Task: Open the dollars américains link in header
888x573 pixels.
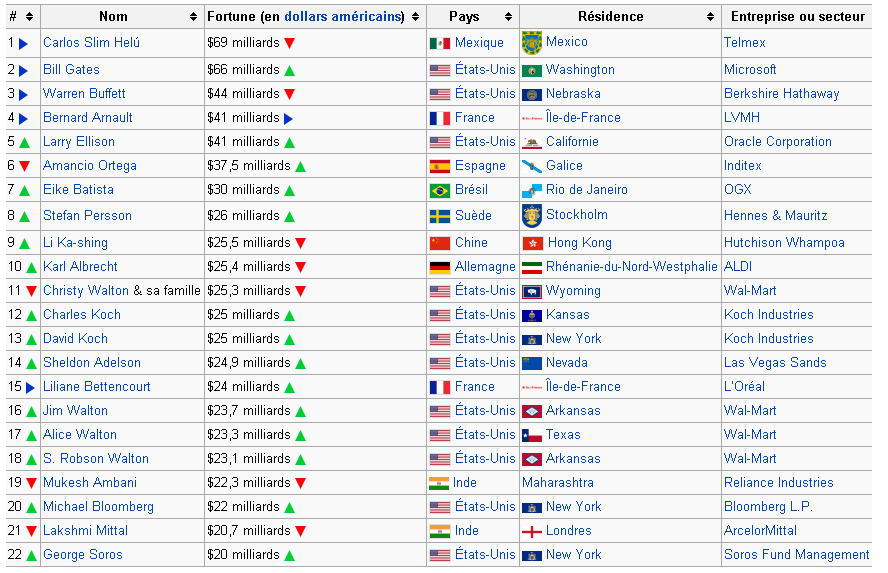Action: point(344,17)
